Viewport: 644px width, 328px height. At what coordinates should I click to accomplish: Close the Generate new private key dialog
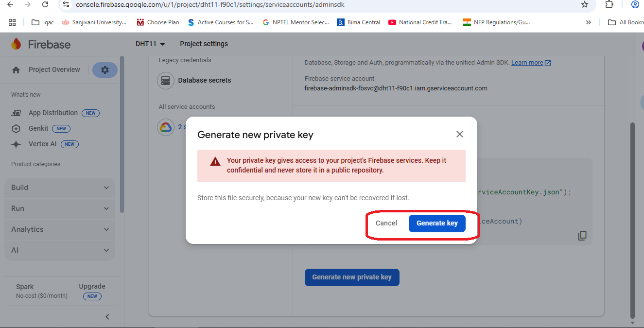[x=459, y=134]
